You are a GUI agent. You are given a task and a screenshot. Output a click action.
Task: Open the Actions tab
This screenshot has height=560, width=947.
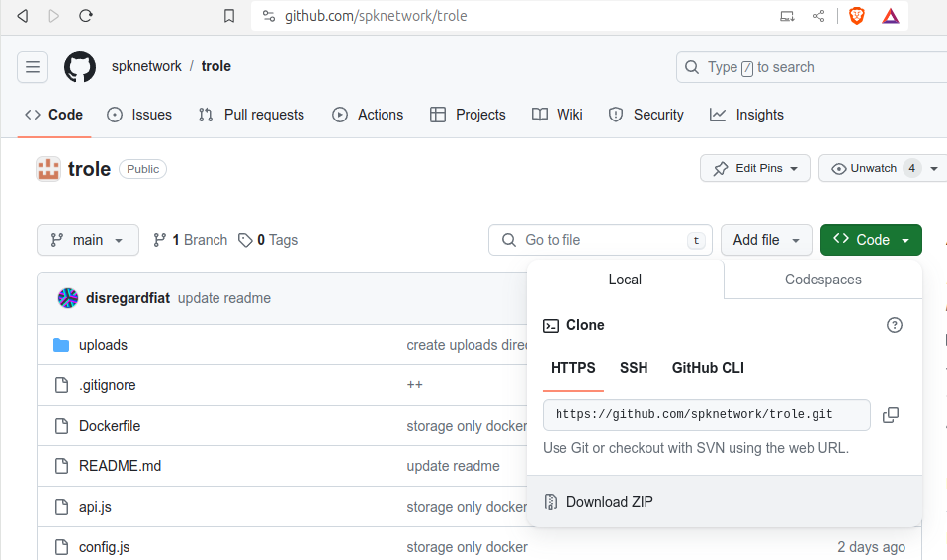coord(368,115)
